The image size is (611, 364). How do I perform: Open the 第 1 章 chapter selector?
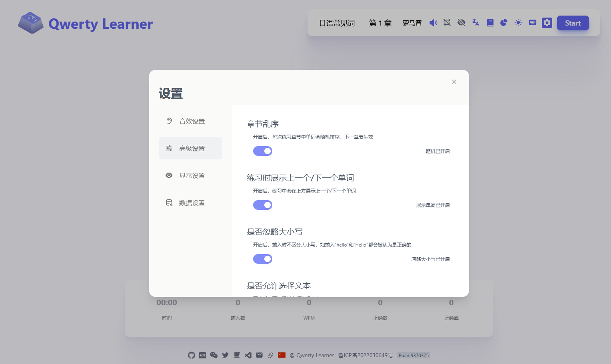pos(380,23)
